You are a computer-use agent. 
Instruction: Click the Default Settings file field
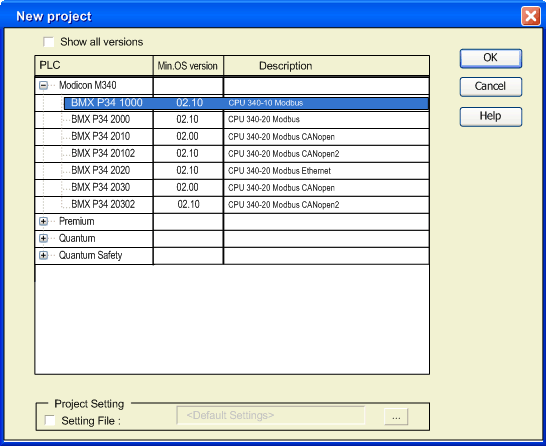(271, 415)
